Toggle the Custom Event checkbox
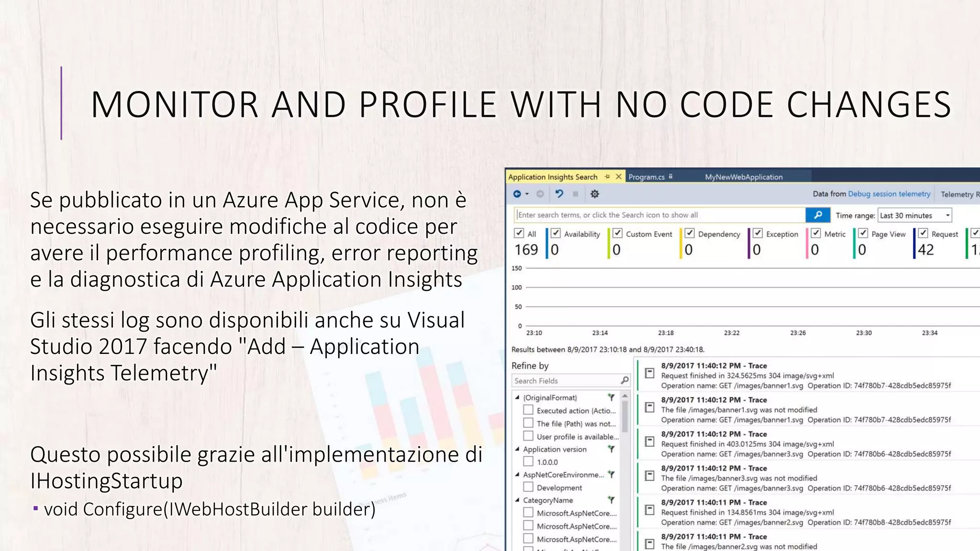The height and width of the screenshot is (551, 980). (x=618, y=233)
